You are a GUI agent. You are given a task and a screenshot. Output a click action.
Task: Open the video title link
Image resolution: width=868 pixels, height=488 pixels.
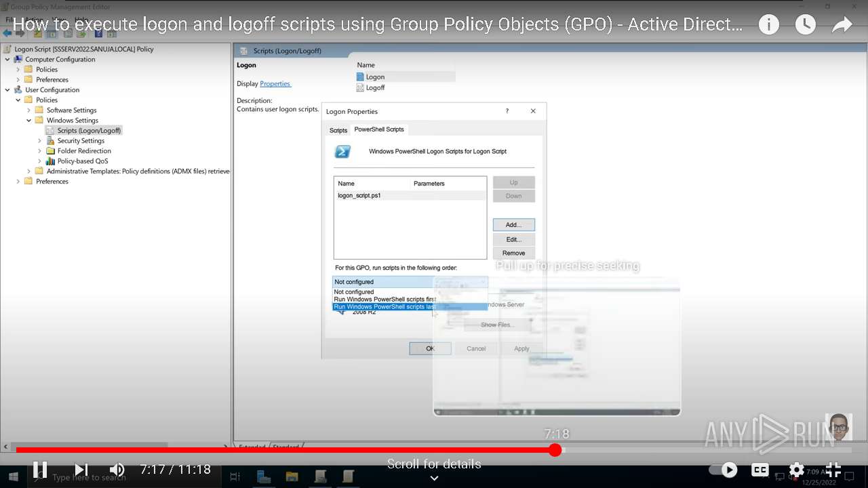pos(378,25)
